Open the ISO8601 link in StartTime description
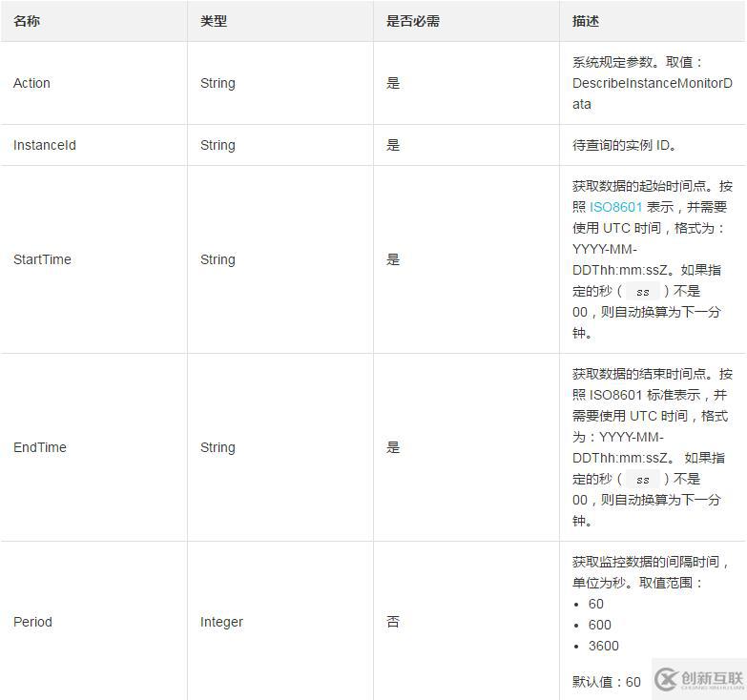Image resolution: width=747 pixels, height=700 pixels. coord(615,207)
